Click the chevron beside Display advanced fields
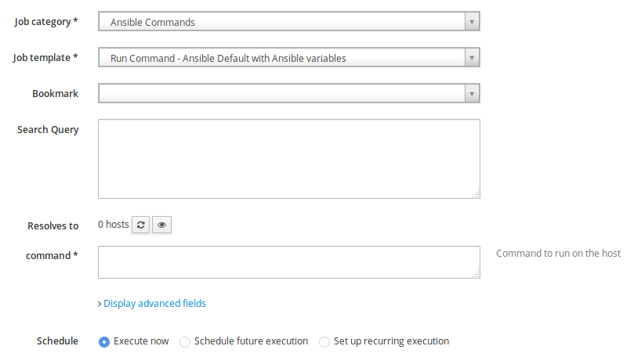The image size is (634, 364). 100,304
